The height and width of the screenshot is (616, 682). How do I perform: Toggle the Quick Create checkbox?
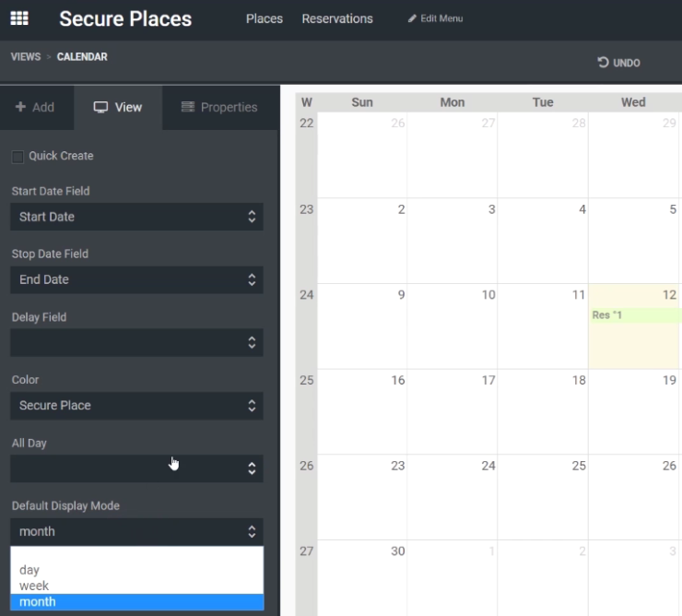point(18,157)
